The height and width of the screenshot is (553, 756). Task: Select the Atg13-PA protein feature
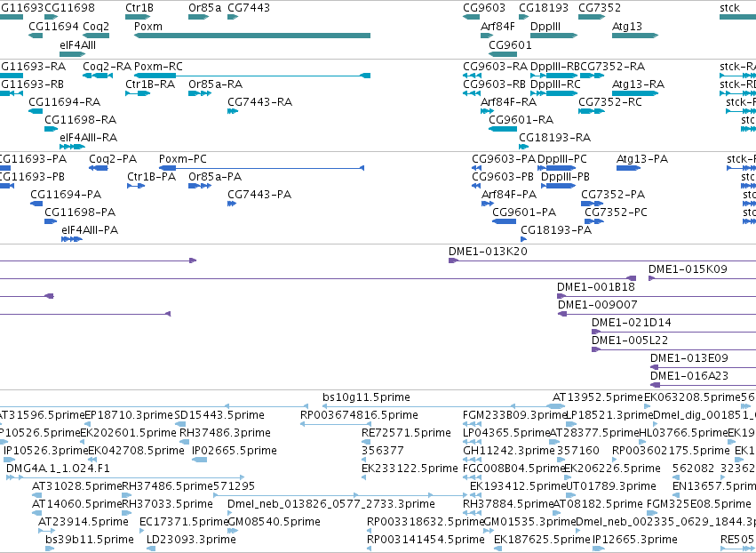pyautogui.click(x=629, y=168)
